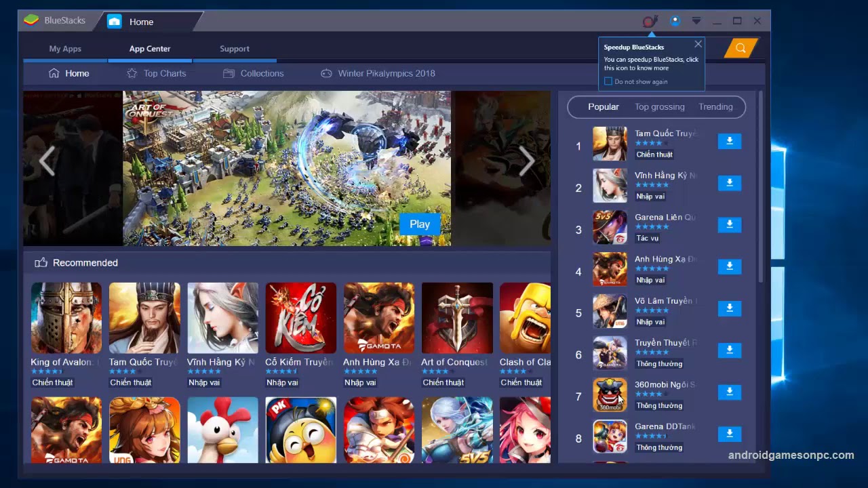Open the Top Charts section
The height and width of the screenshot is (488, 868).
coord(156,73)
